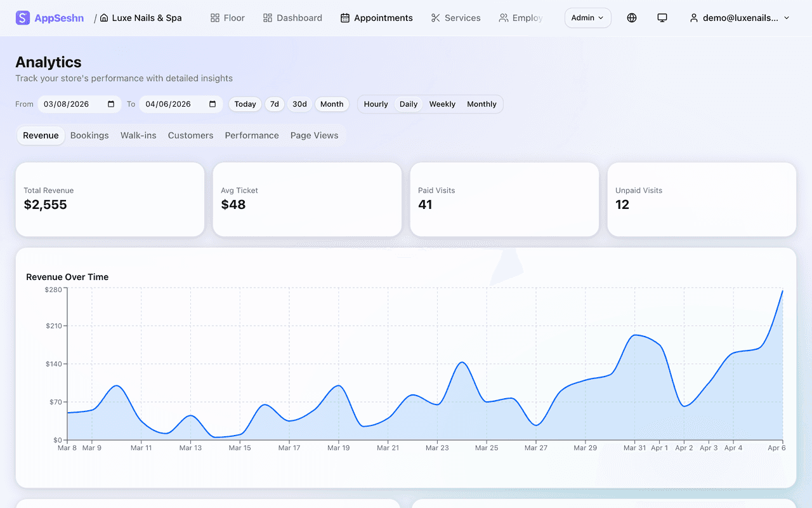Open calendar picker in From date field
This screenshot has height=508, width=812.
tap(111, 104)
